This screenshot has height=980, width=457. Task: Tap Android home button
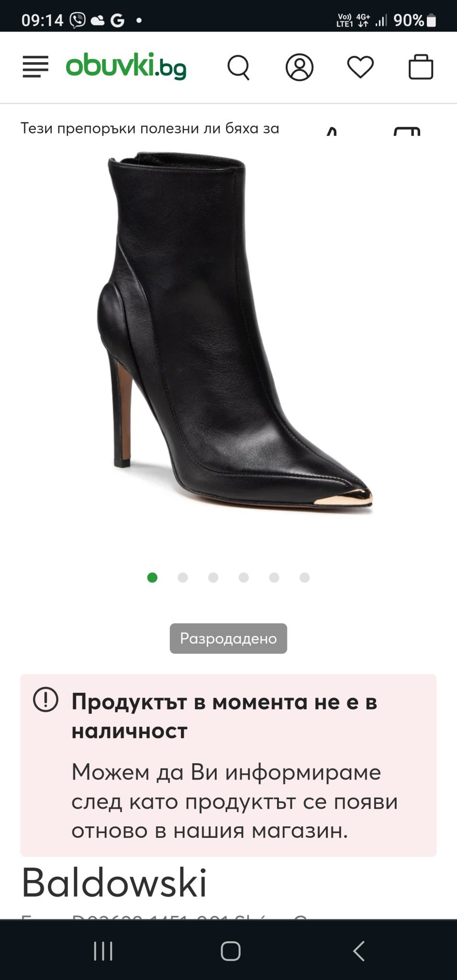pyautogui.click(x=230, y=951)
